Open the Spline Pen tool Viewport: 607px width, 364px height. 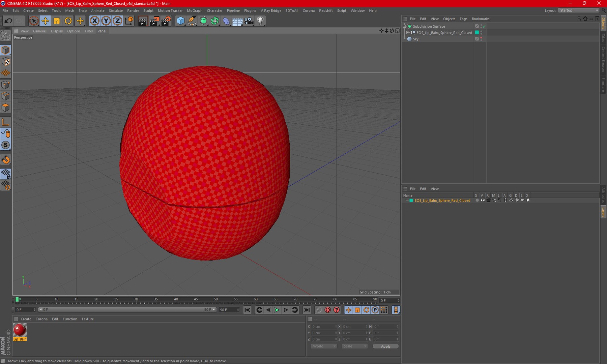click(x=192, y=21)
